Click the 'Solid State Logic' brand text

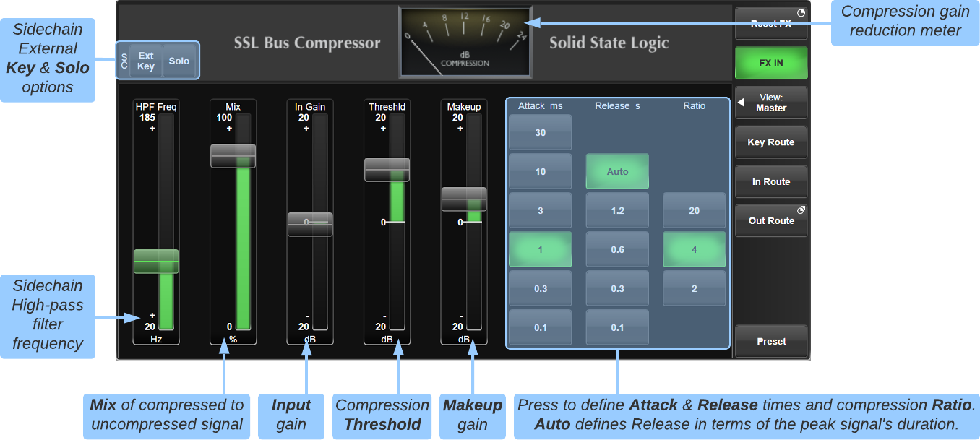tap(609, 43)
